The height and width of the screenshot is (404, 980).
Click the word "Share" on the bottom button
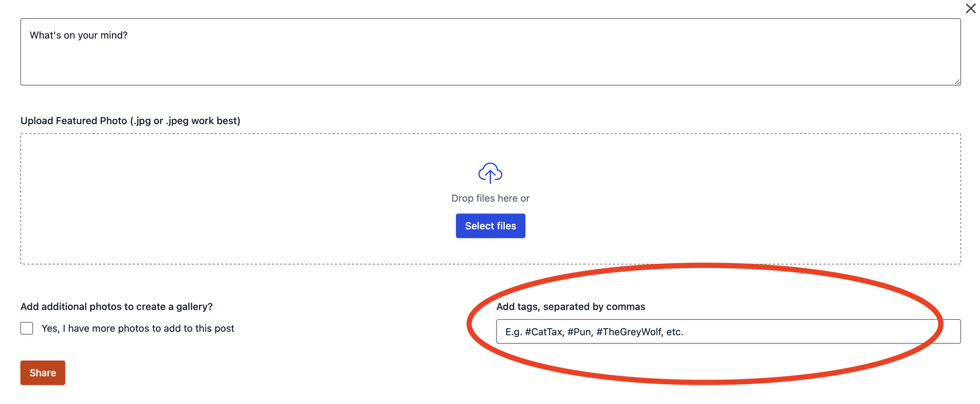[x=42, y=373]
